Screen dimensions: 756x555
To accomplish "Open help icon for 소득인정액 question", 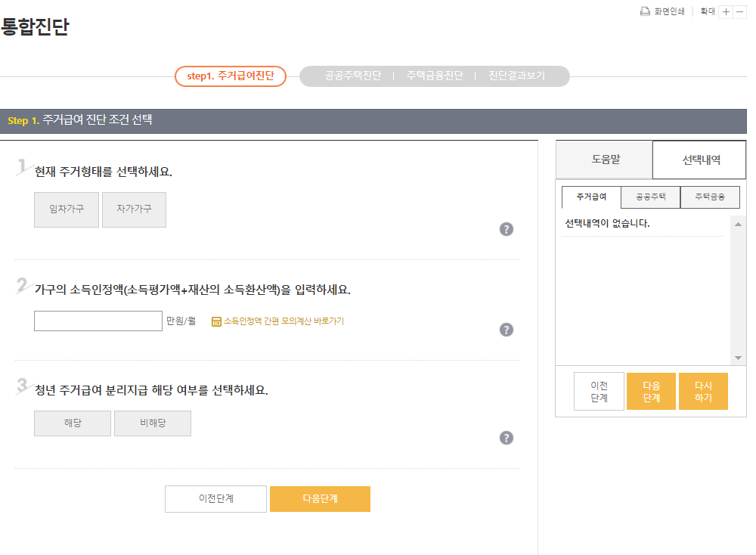I will 507,330.
